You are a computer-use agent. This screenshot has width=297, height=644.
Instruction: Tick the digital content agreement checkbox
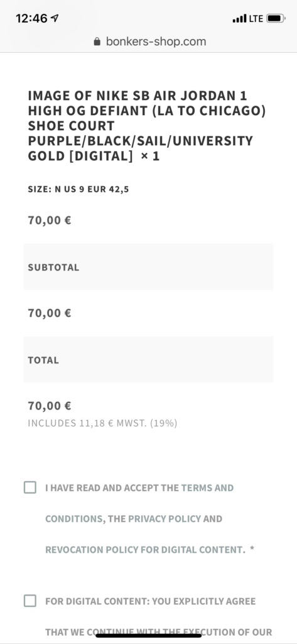[x=30, y=601]
